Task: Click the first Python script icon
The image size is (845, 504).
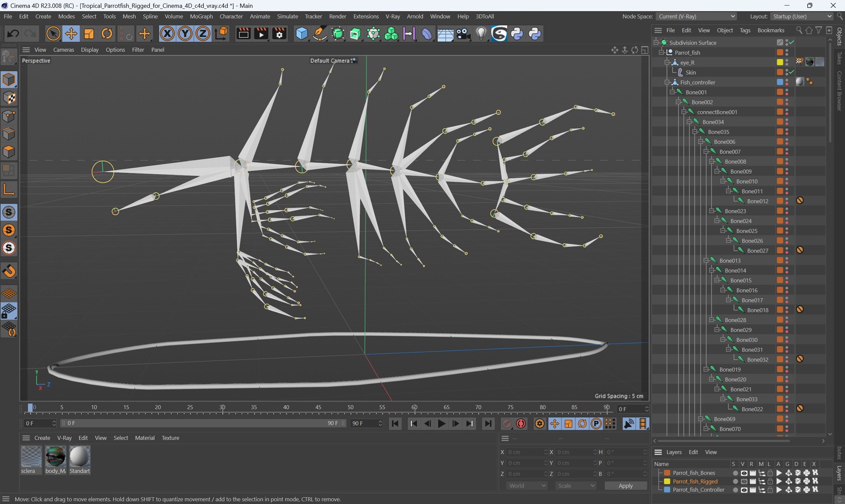Action: point(517,34)
